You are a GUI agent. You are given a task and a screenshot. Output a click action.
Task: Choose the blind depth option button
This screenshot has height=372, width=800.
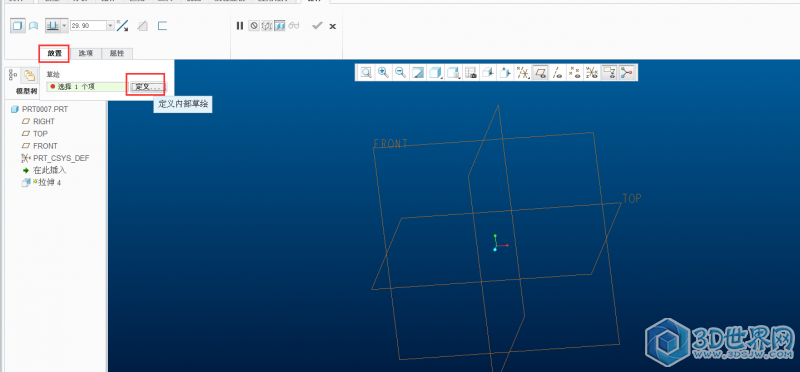point(53,26)
